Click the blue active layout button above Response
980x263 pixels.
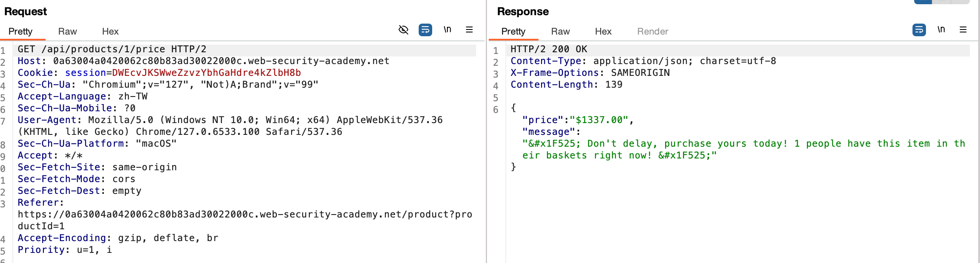(923, 2)
